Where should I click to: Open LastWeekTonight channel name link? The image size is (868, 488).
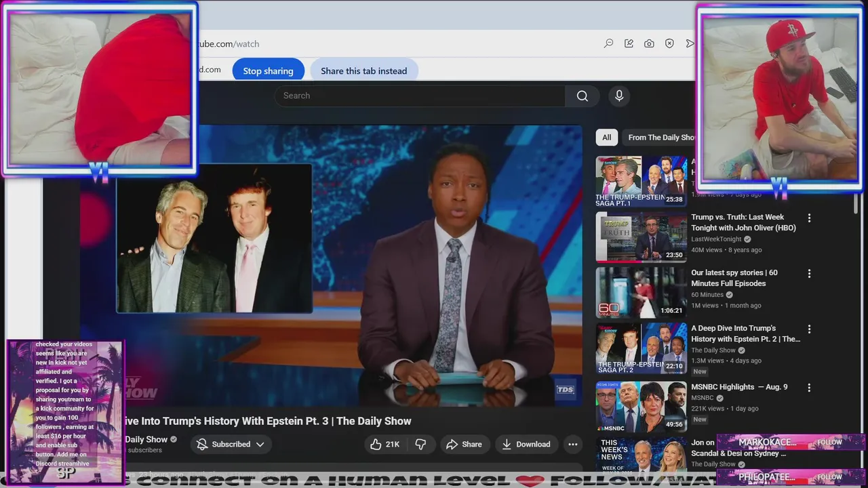(x=716, y=239)
